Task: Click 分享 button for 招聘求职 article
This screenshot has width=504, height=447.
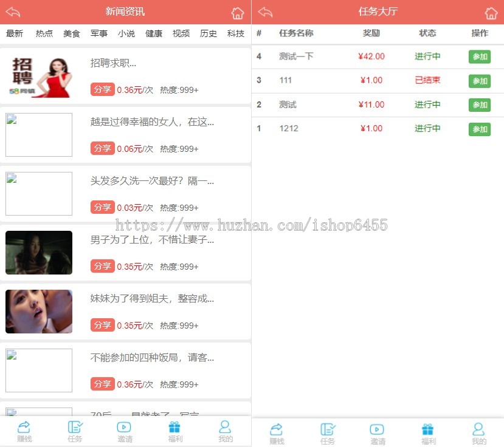Action: click(x=103, y=90)
